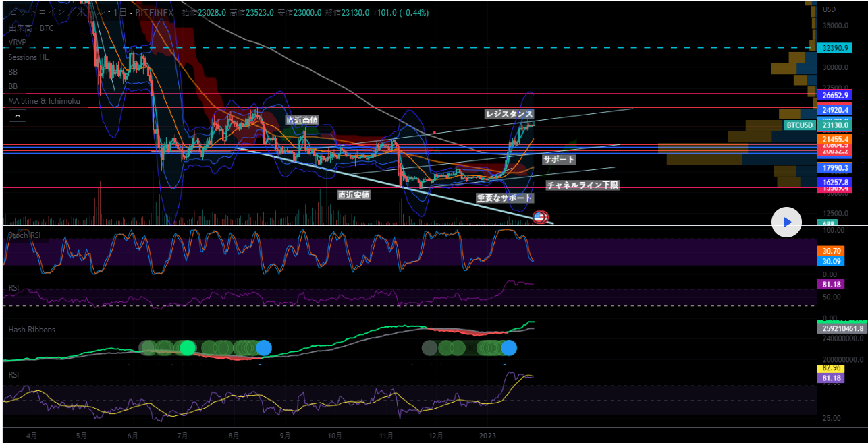868x443 pixels.
Task: Click the チャネルライン下限 annotation
Action: coord(582,185)
